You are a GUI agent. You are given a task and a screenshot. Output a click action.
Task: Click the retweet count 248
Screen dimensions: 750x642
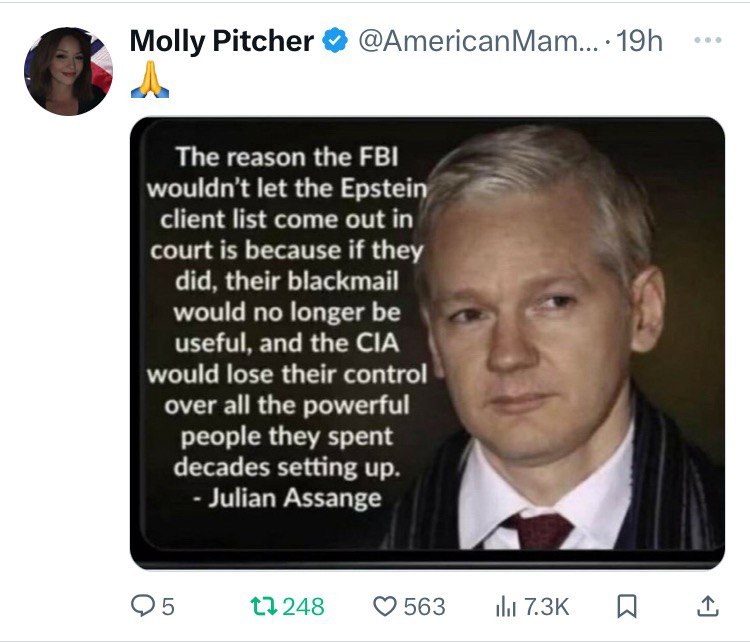point(303,607)
